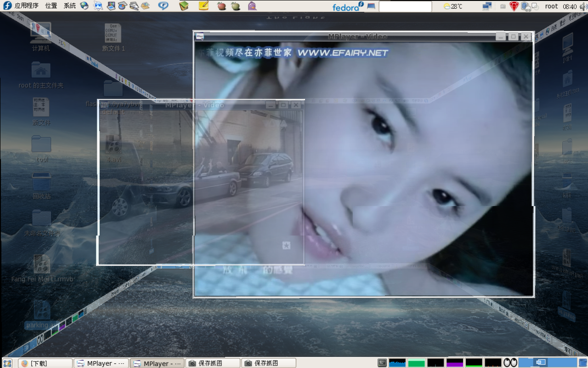Viewport: 588px width, 368px height.
Task: Open the 28°C weather applet
Action: (453, 6)
